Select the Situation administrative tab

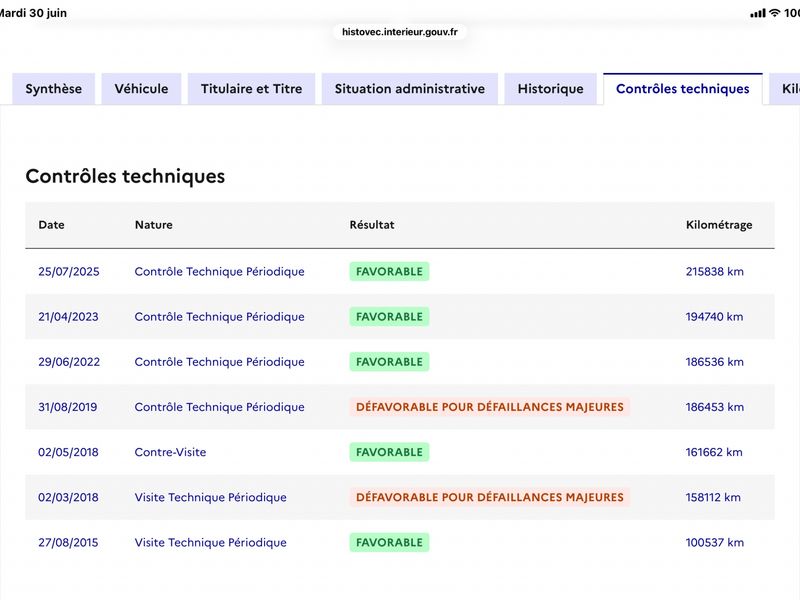(x=410, y=89)
